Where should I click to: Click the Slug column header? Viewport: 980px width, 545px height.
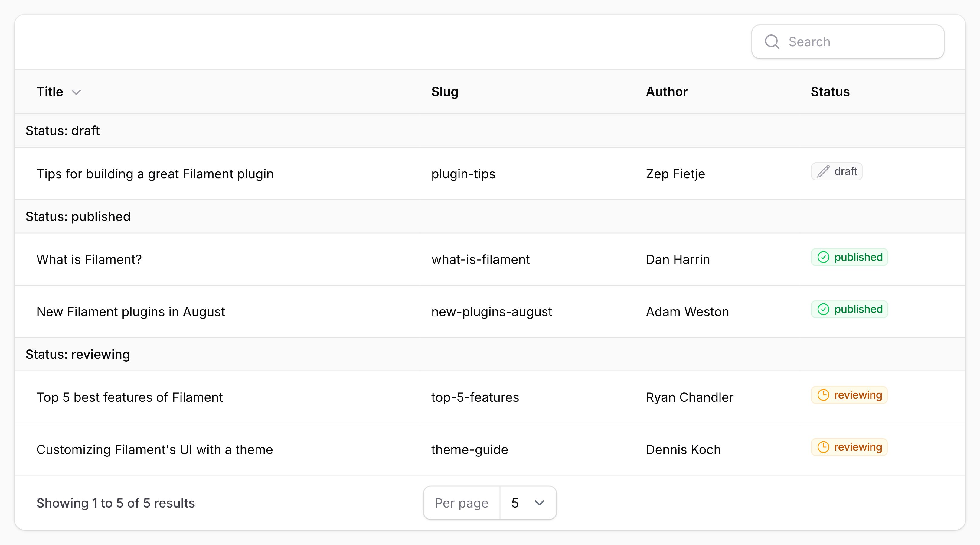pos(444,92)
